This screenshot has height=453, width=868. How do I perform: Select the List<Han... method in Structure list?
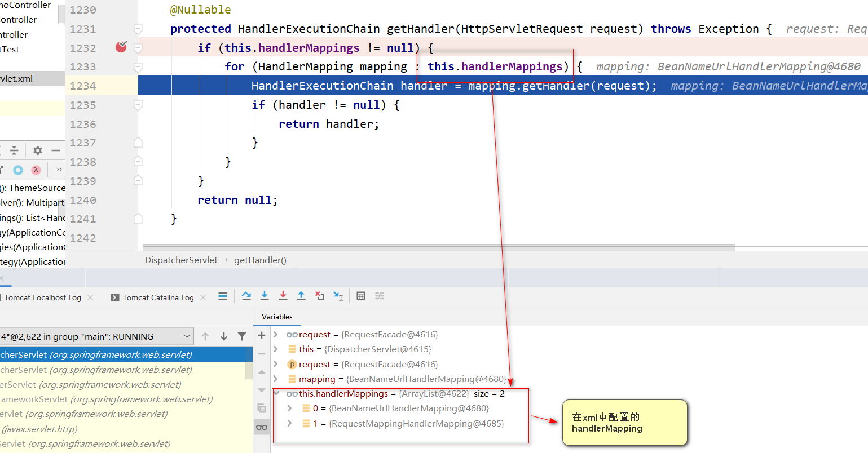[x=32, y=217]
